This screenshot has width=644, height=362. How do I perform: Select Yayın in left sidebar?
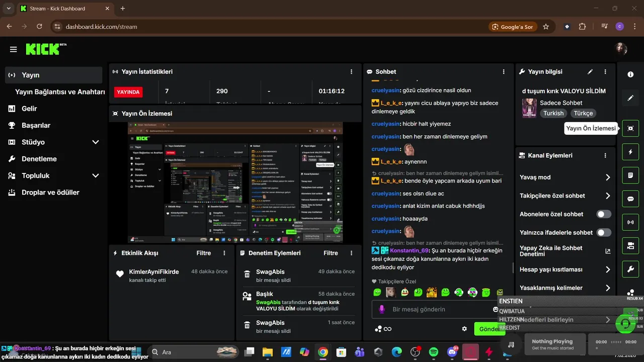53,75
